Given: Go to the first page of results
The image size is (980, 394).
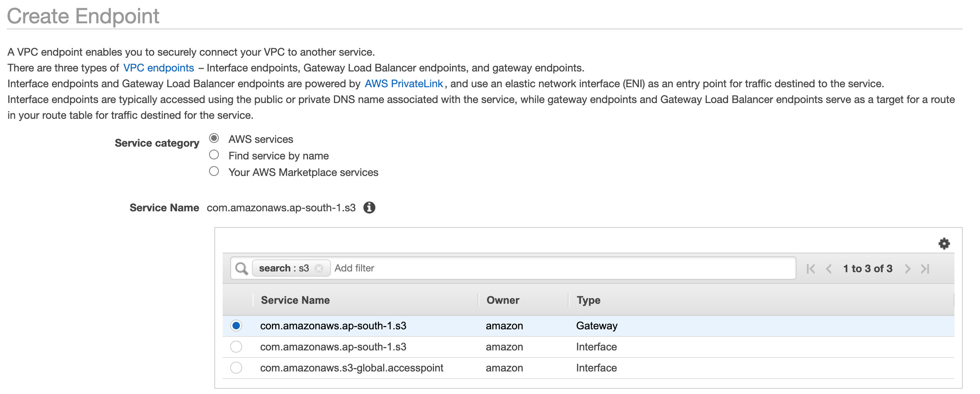Looking at the screenshot, I should (810, 269).
